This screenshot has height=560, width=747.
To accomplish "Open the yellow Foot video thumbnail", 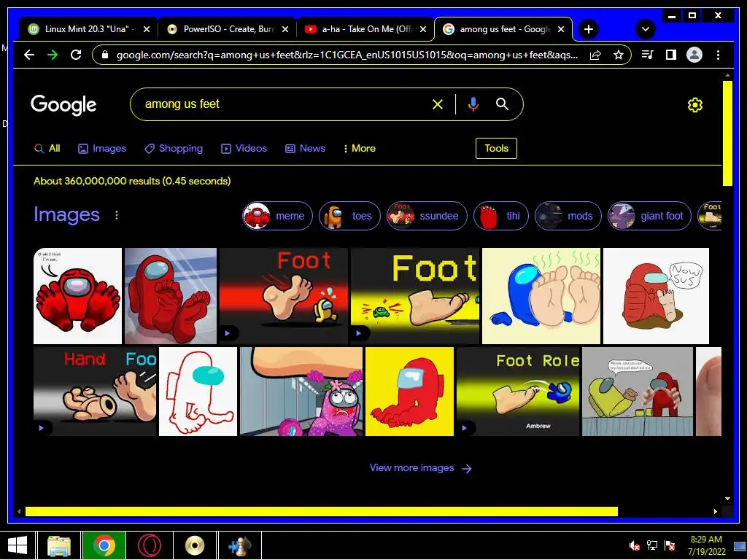I will (x=415, y=296).
